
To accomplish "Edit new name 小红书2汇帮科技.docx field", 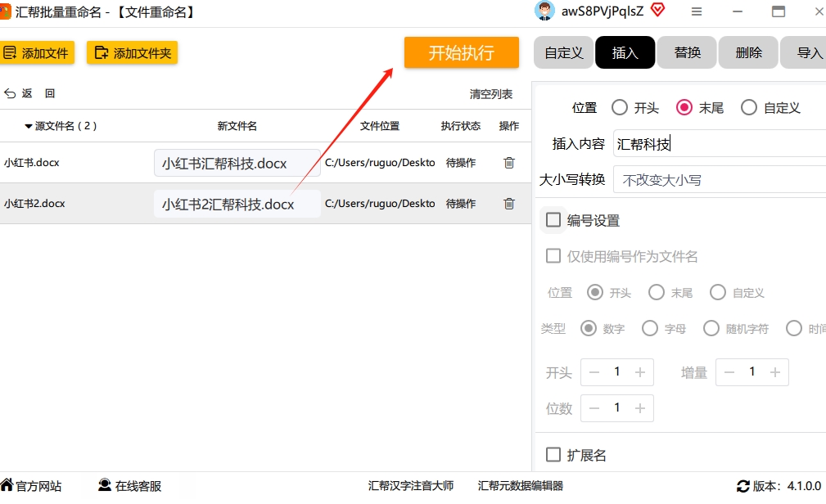I will pyautogui.click(x=237, y=204).
